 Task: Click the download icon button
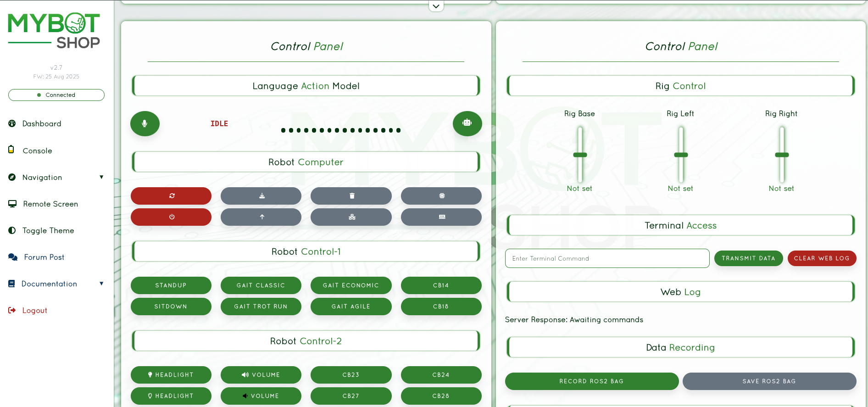pos(261,196)
